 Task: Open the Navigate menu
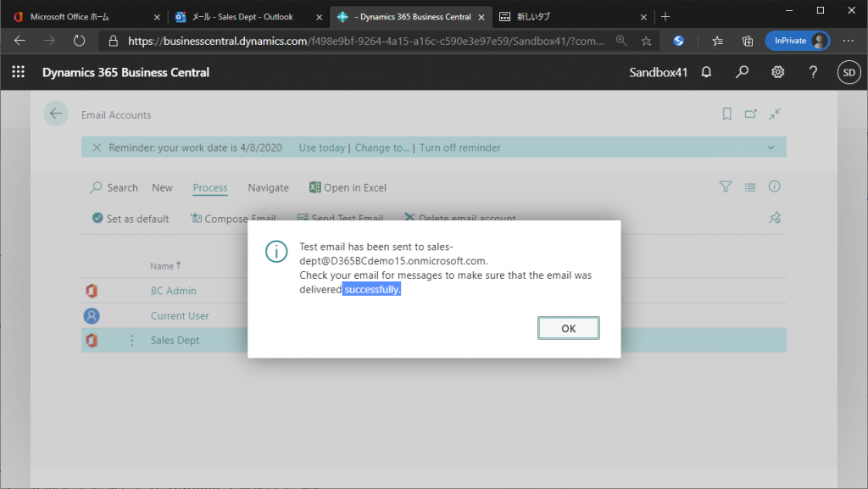tap(268, 187)
